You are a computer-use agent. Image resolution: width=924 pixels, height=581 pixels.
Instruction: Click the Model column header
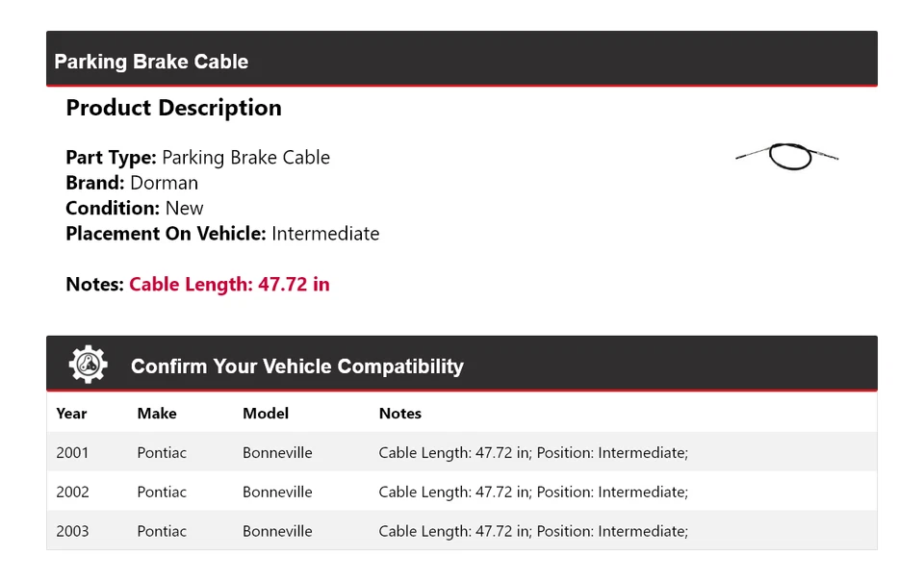point(266,414)
